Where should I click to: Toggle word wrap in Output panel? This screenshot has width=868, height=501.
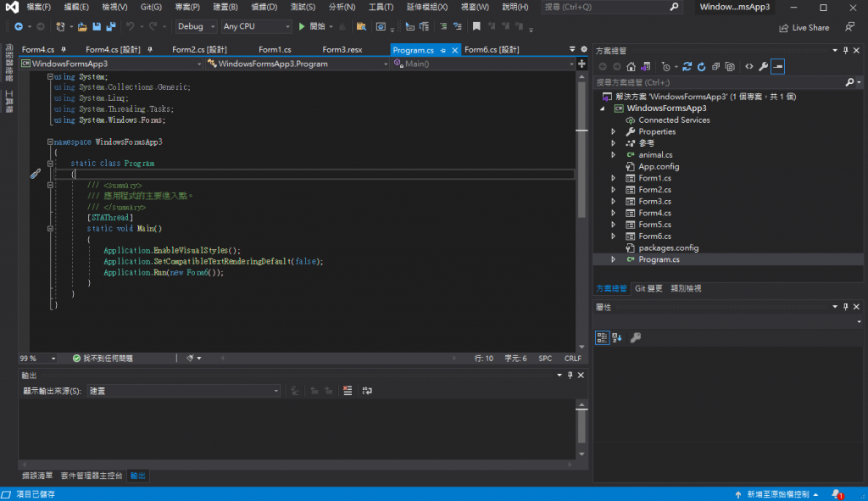[367, 391]
